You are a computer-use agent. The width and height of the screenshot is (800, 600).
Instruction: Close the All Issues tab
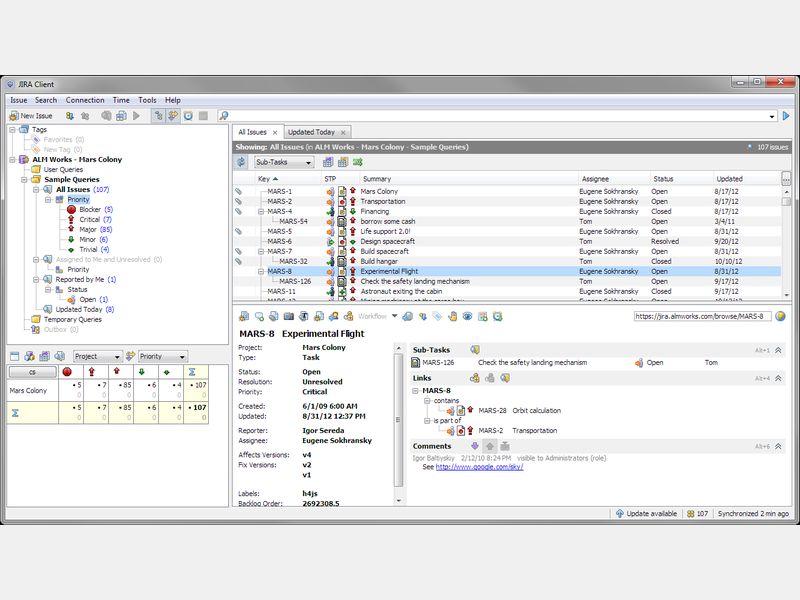click(274, 133)
